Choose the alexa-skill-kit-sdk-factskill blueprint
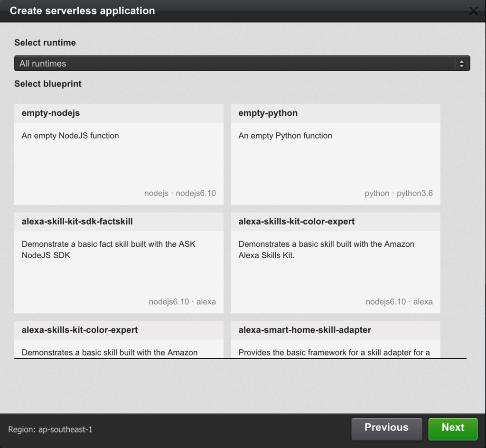Image resolution: width=486 pixels, height=448 pixels. [x=119, y=263]
